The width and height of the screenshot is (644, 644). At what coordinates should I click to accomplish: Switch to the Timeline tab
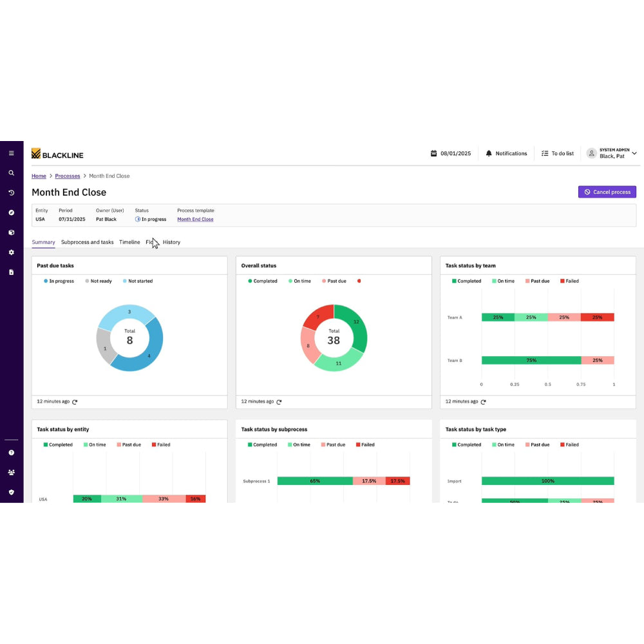tap(129, 242)
